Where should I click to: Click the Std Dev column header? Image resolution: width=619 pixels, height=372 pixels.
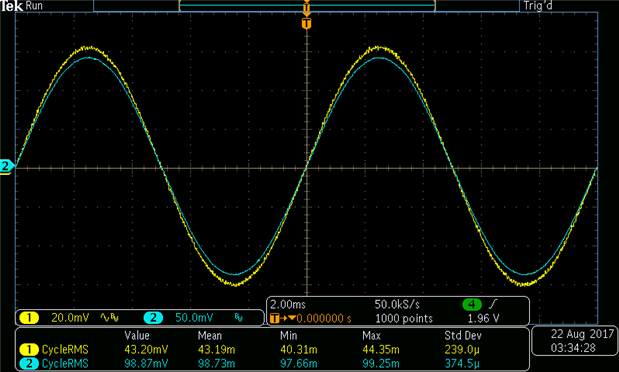click(x=463, y=336)
